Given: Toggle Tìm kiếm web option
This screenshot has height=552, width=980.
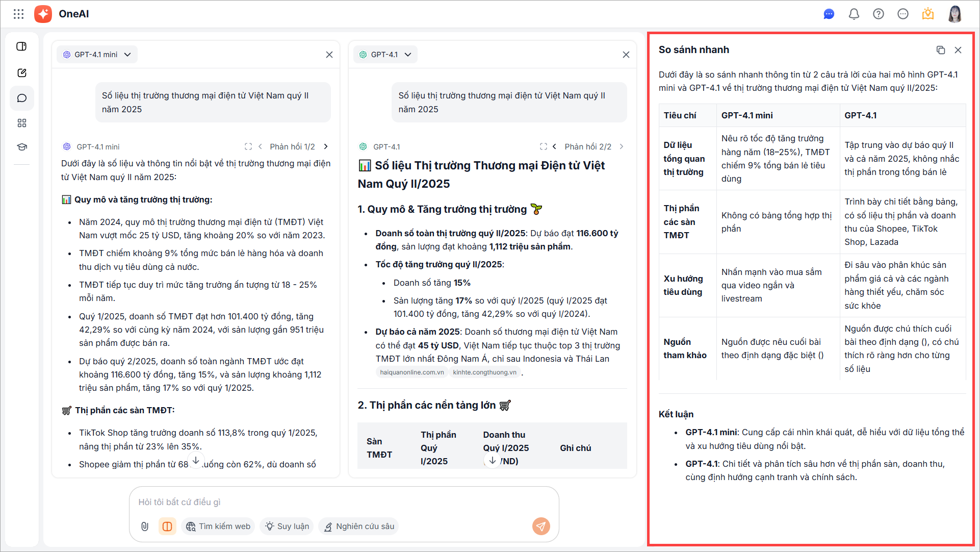Looking at the screenshot, I should coord(218,526).
